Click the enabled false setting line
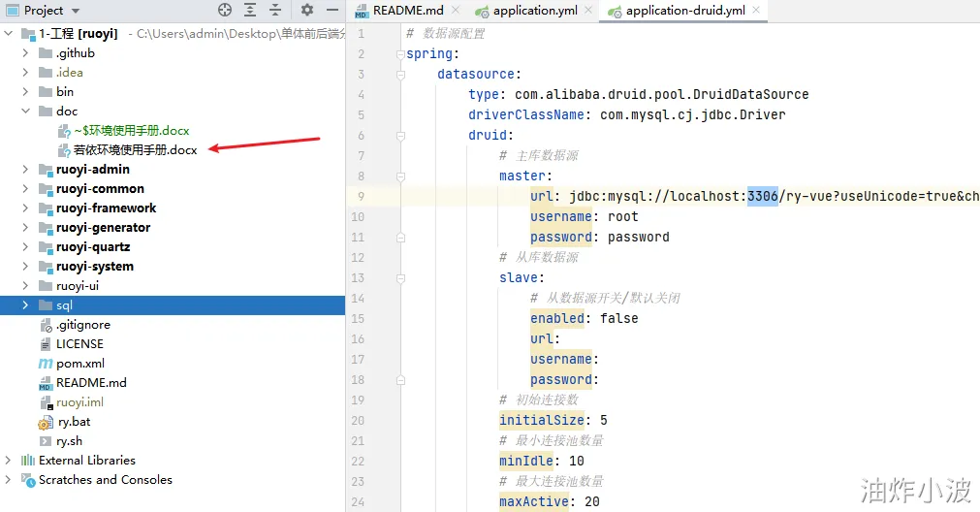 pyautogui.click(x=585, y=318)
